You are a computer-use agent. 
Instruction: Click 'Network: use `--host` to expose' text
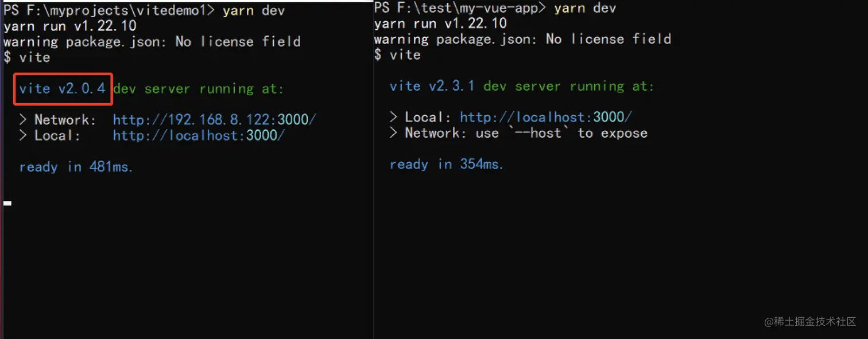pyautogui.click(x=526, y=133)
